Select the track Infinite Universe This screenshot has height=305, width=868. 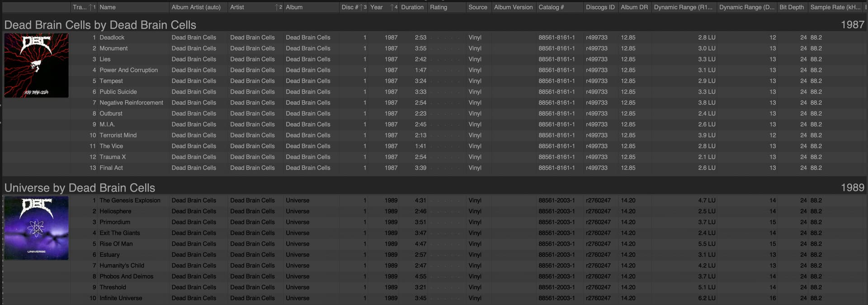tap(121, 298)
